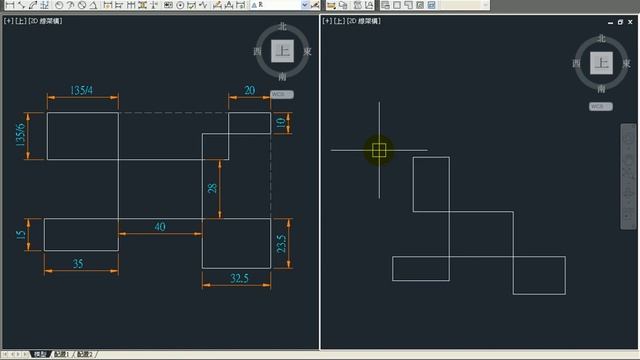Click the right viewport navigation bar
This screenshot has width=640, height=360.
click(x=628, y=177)
